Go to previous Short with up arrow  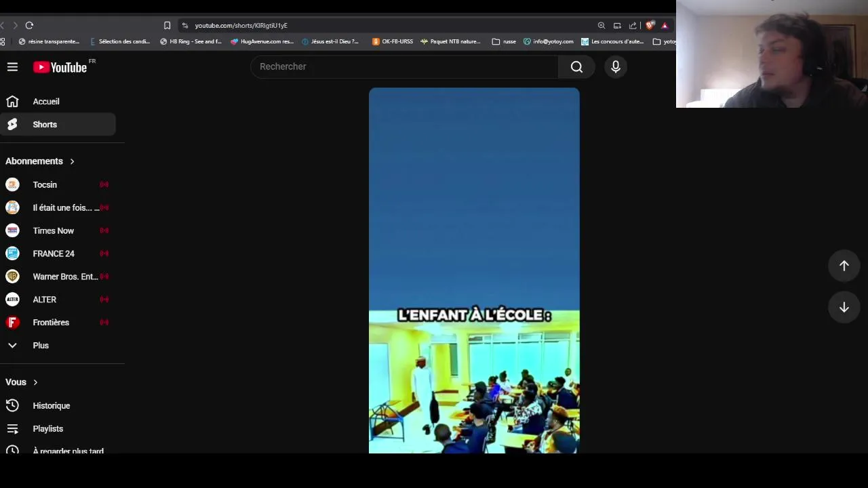tap(844, 266)
